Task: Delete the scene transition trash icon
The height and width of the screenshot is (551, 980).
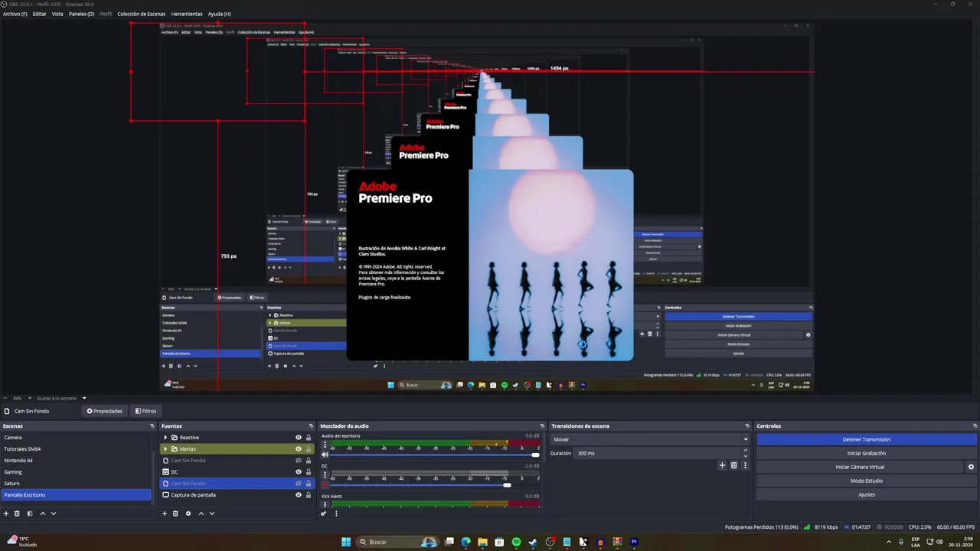Action: (733, 465)
